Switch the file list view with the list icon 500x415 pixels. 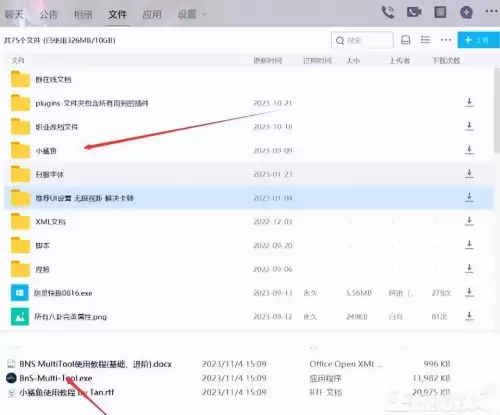425,40
